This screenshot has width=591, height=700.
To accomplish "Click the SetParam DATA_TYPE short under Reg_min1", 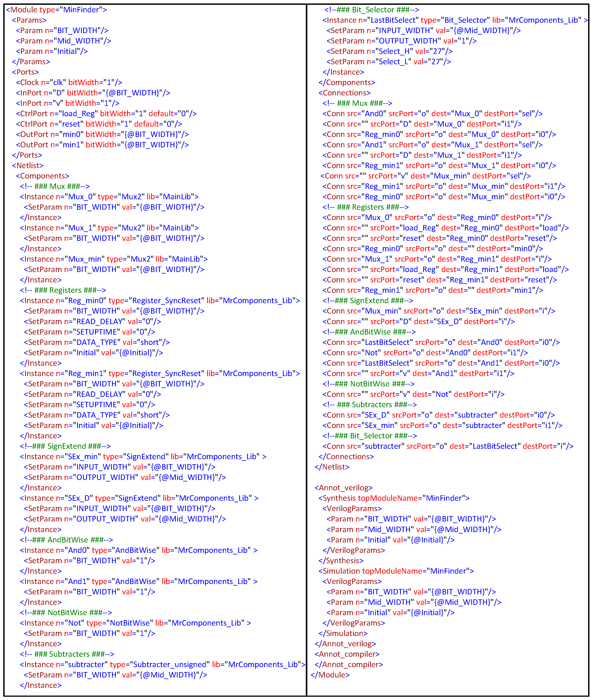I will 96,415.
